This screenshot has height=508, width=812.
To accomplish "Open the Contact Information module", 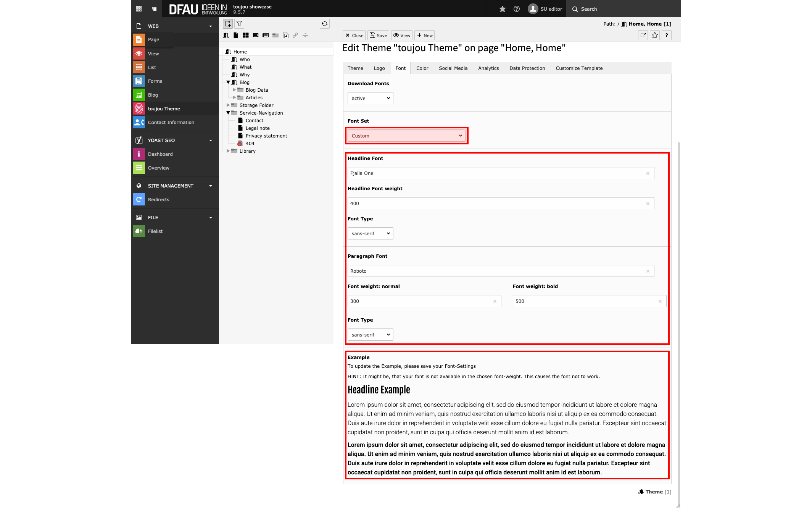I will tap(175, 122).
